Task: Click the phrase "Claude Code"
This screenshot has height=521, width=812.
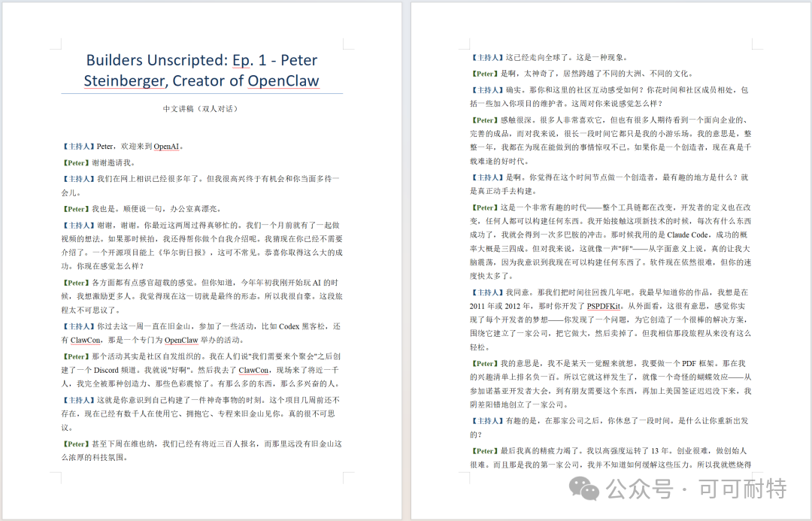Action: coord(687,235)
